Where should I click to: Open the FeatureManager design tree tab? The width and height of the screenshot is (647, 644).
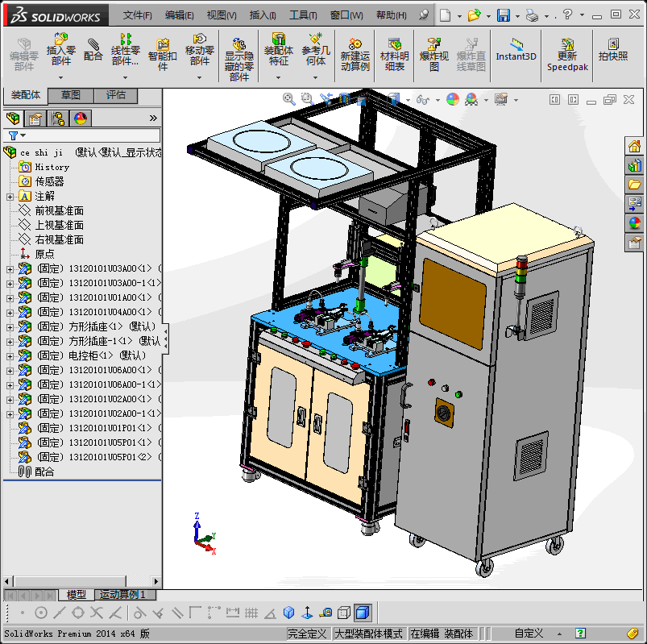[x=14, y=119]
